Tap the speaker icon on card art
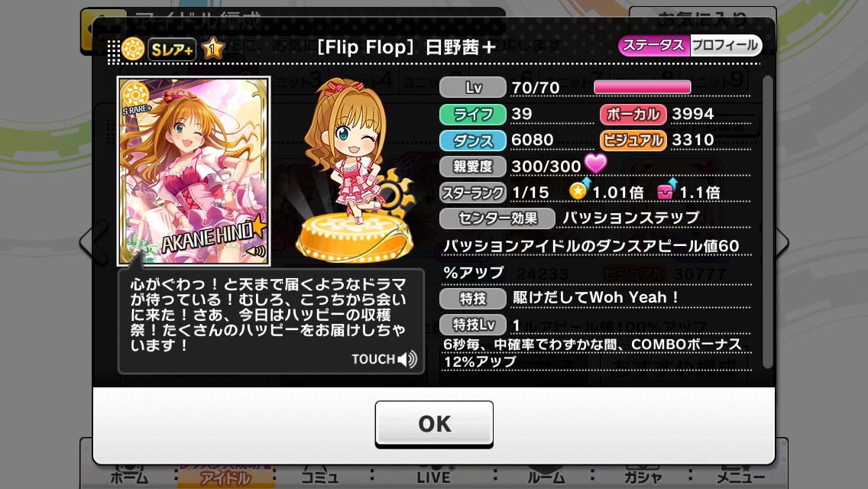Viewport: 868px width, 489px height. pyautogui.click(x=257, y=252)
